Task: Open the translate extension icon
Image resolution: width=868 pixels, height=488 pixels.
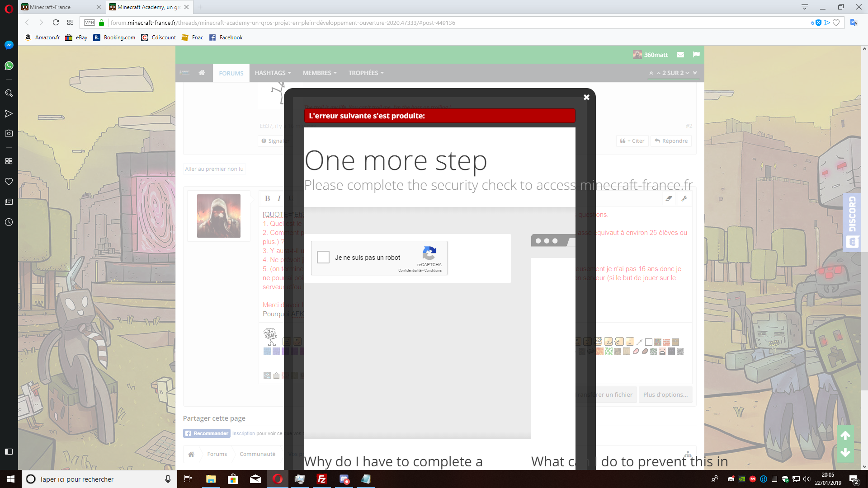Action: point(854,23)
